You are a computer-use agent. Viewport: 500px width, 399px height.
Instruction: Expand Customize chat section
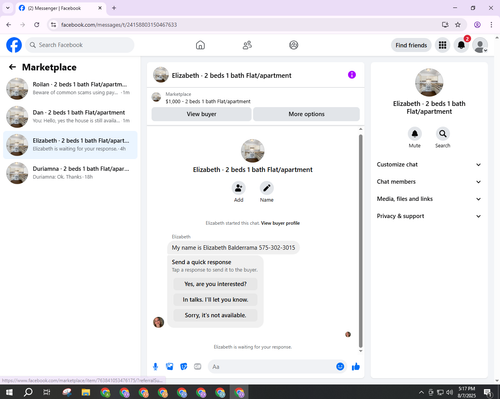429,164
